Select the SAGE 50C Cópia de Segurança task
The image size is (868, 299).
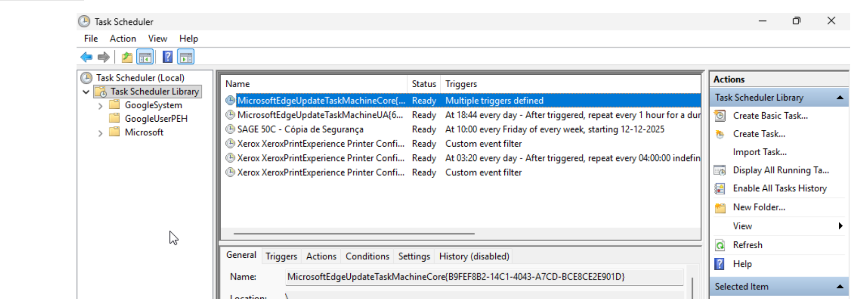coord(300,129)
